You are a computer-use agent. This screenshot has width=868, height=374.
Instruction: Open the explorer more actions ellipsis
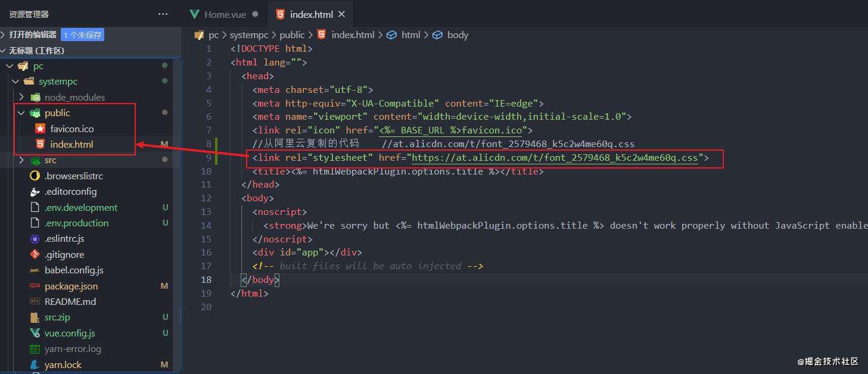pyautogui.click(x=163, y=14)
